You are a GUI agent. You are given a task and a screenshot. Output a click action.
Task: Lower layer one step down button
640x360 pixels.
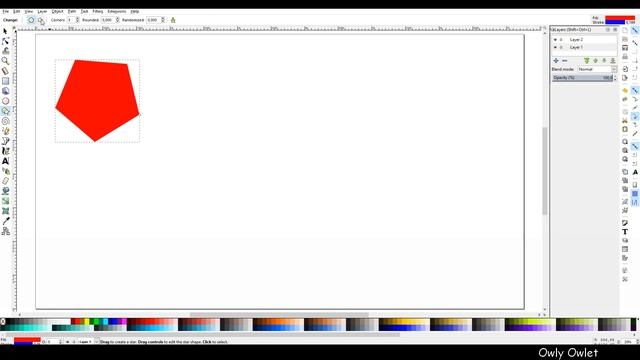pyautogui.click(x=604, y=60)
